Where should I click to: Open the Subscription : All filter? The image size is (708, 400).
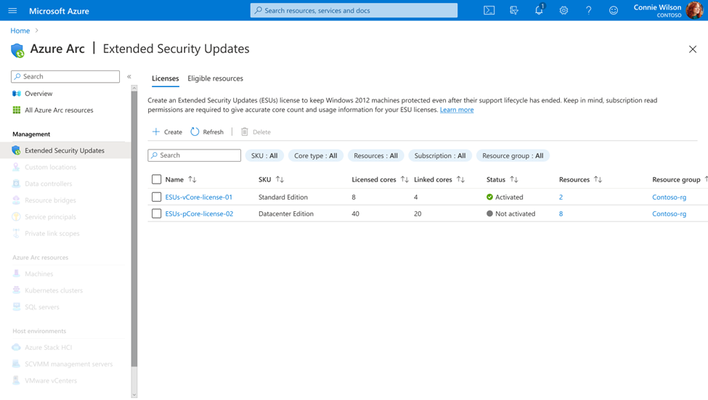coord(440,156)
